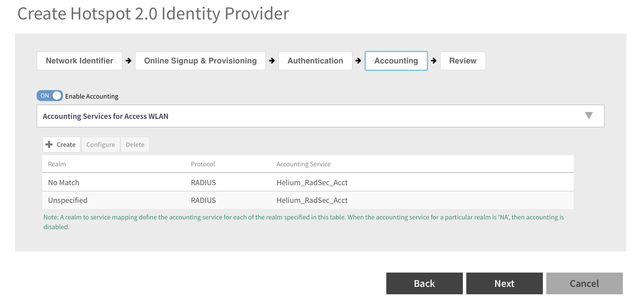
Task: Sort by the Protocol column header
Action: [x=203, y=164]
